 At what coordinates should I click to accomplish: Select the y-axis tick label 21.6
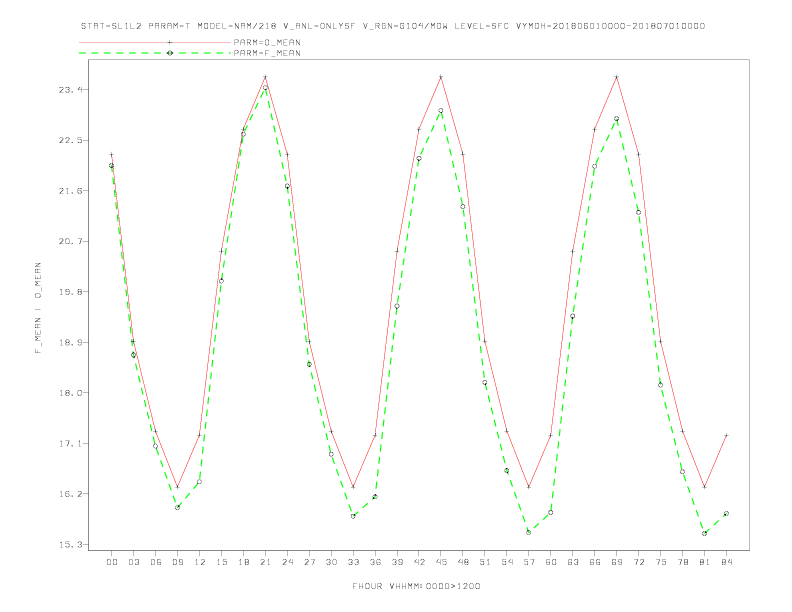pos(70,191)
